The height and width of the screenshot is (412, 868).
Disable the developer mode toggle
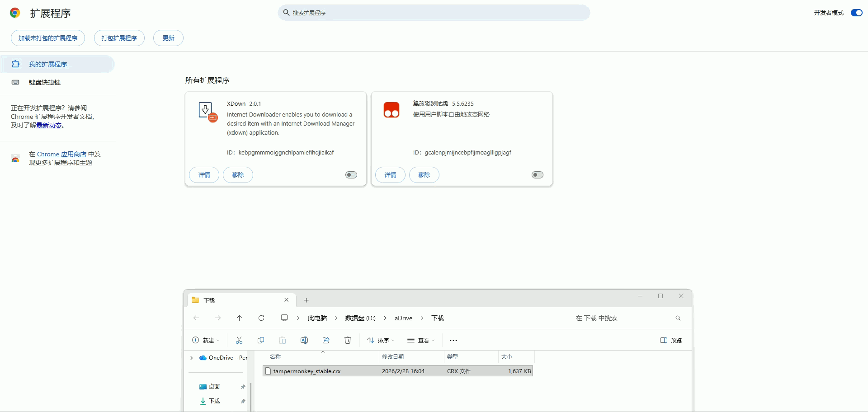point(856,13)
